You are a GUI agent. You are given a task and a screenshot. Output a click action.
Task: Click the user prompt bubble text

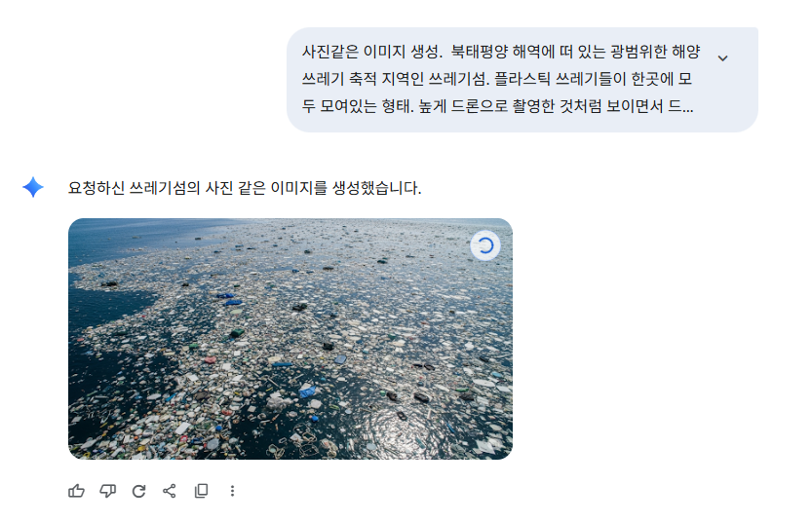pyautogui.click(x=501, y=79)
